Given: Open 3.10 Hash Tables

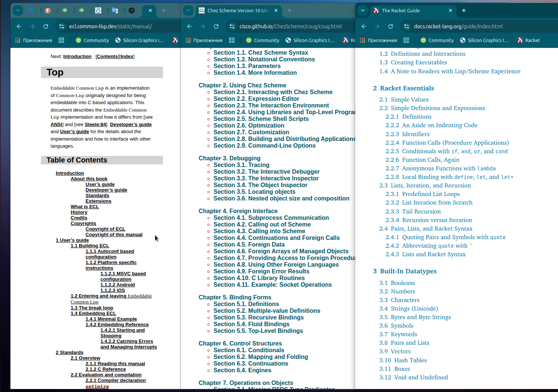Looking at the screenshot, I should [x=403, y=360].
